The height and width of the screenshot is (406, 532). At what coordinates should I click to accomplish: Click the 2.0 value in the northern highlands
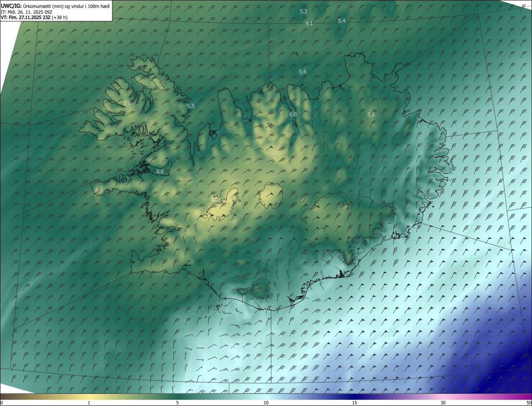(274, 153)
